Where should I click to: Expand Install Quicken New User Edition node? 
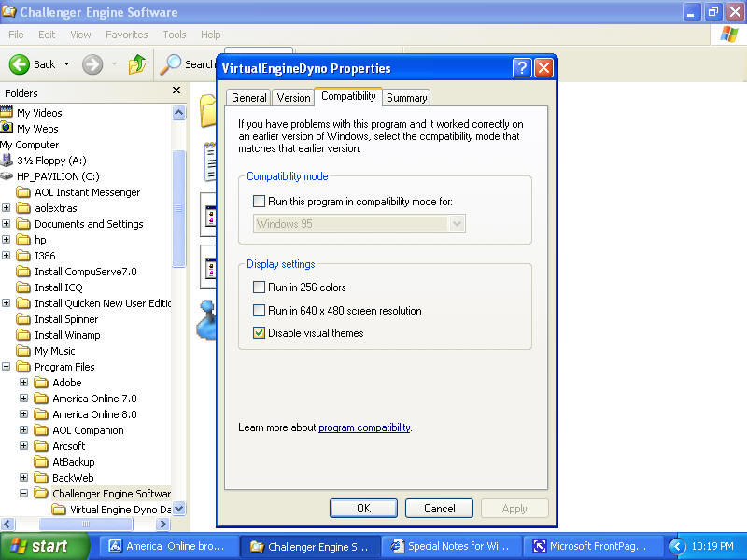coord(7,302)
